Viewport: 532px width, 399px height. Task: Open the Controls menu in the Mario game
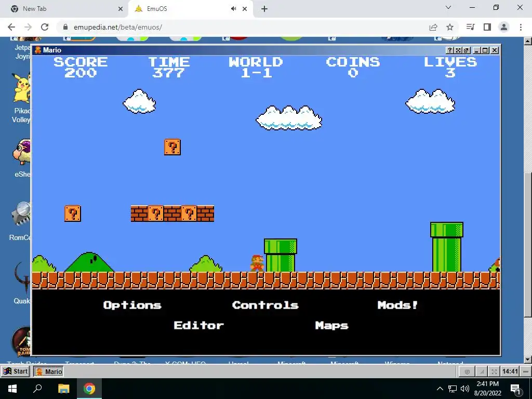[265, 305]
